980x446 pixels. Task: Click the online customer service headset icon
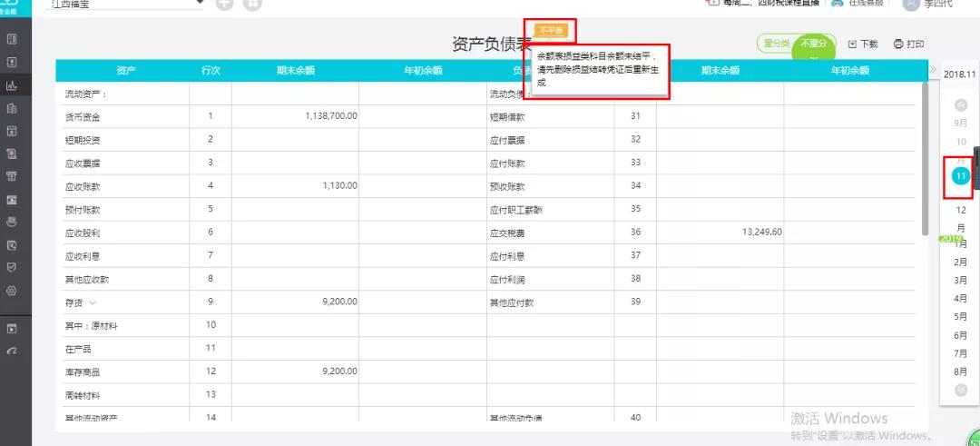click(838, 3)
